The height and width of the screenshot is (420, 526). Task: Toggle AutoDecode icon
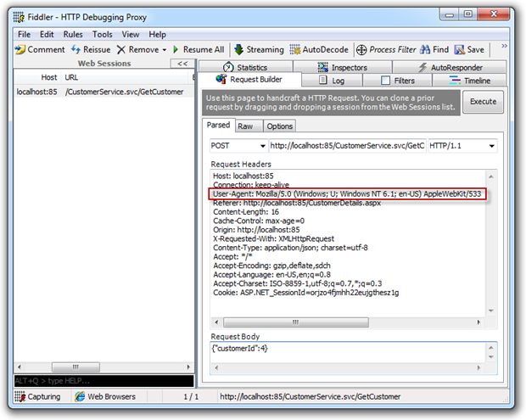point(295,50)
